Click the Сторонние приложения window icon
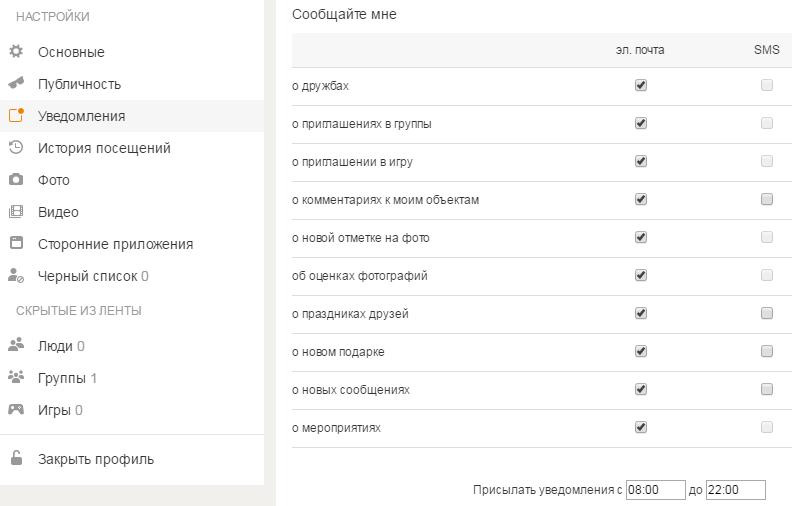Image resolution: width=792 pixels, height=506 pixels. click(16, 243)
